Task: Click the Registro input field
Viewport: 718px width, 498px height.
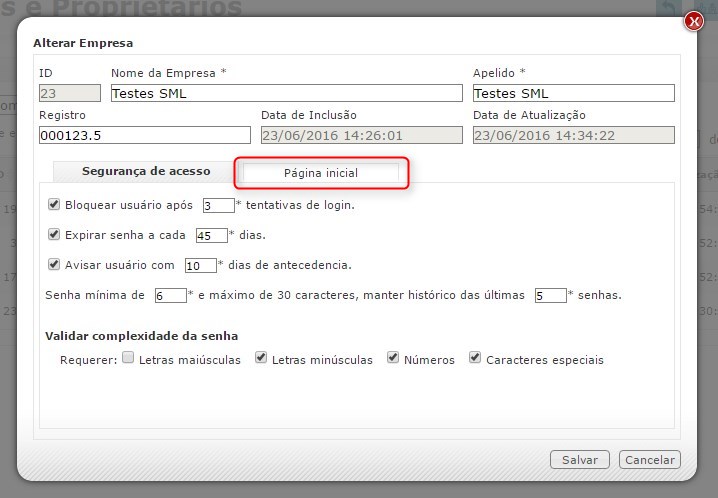Action: (x=144, y=135)
